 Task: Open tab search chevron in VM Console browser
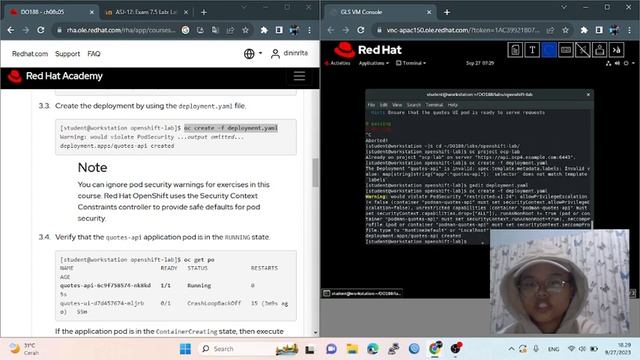tap(564, 7)
